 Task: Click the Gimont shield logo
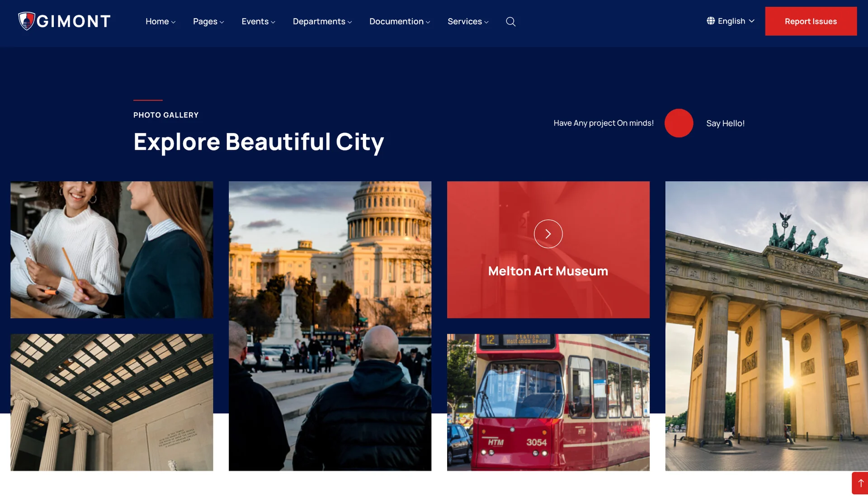tap(27, 21)
